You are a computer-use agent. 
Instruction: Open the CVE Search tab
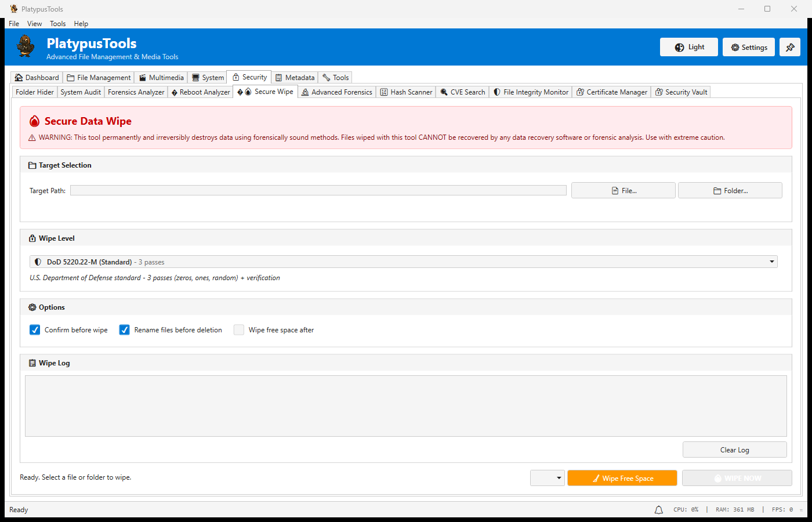462,92
